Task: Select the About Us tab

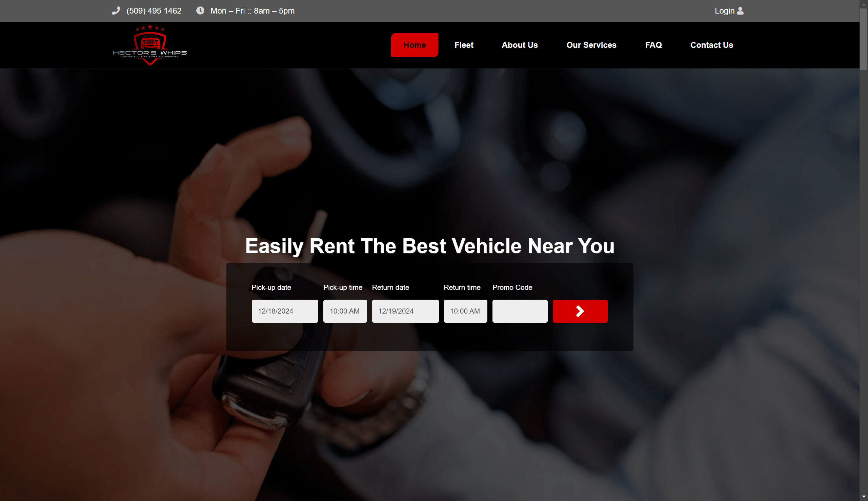Action: click(x=519, y=45)
